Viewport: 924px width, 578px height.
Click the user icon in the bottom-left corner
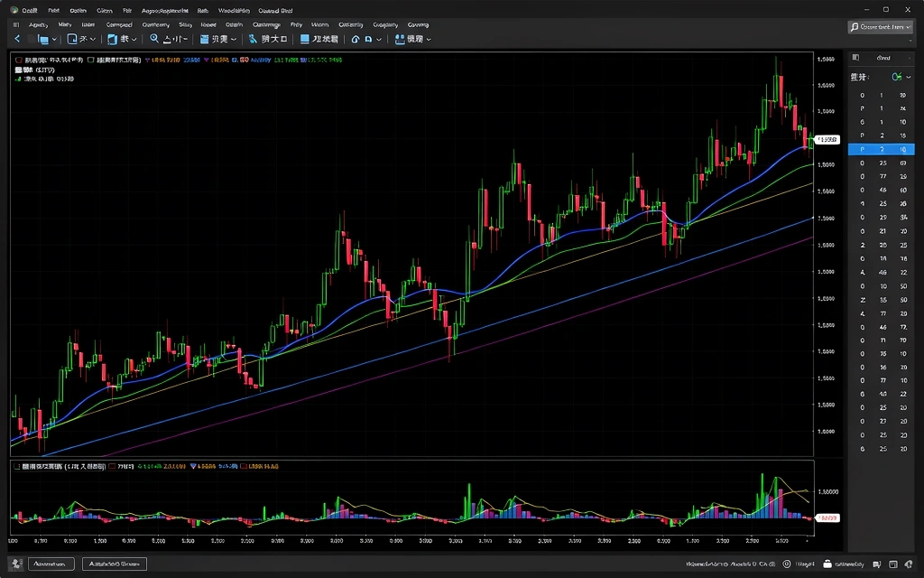(15, 564)
